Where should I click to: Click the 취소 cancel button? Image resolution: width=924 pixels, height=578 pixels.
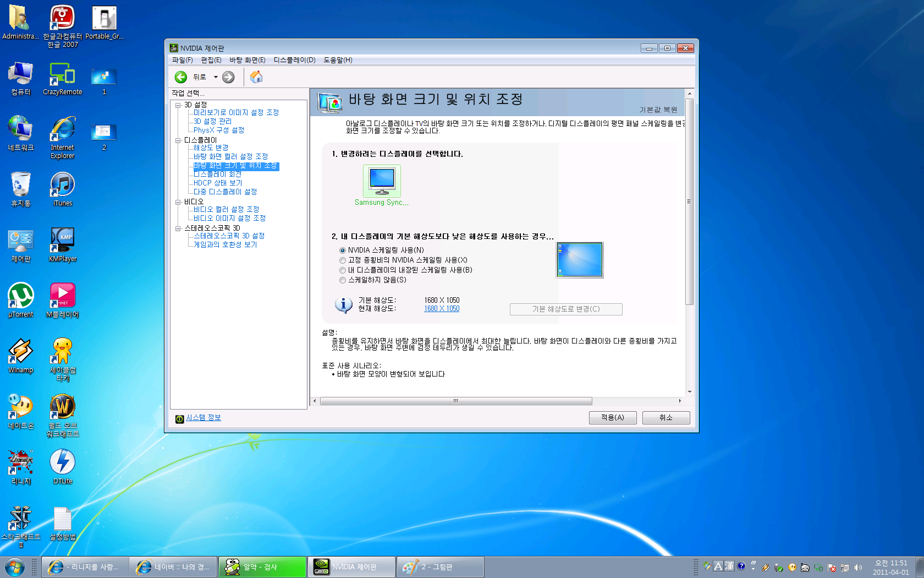[x=666, y=418]
